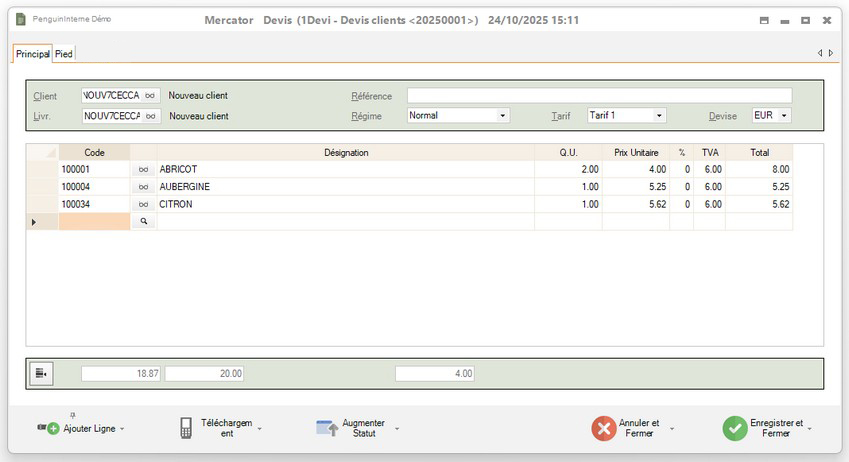Click the Mercator document icon in title bar
The width and height of the screenshot is (849, 462).
[21, 19]
